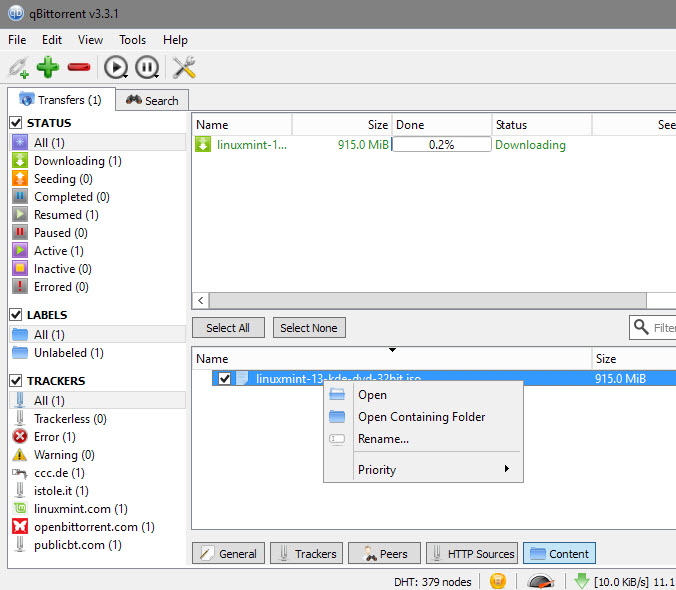Click the orange connection status icon

[498, 581]
